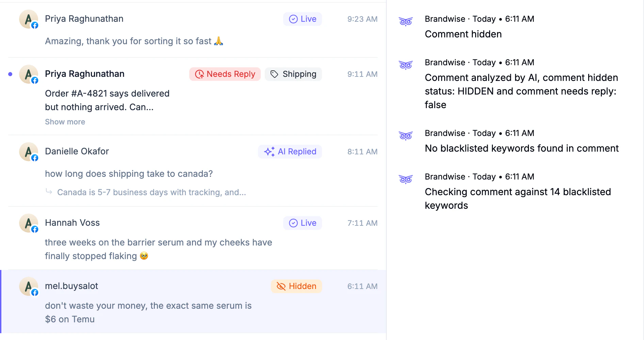This screenshot has height=340, width=644.
Task: Select the name 'Priya Raghunathan' on the unread comment
Action: click(x=85, y=74)
